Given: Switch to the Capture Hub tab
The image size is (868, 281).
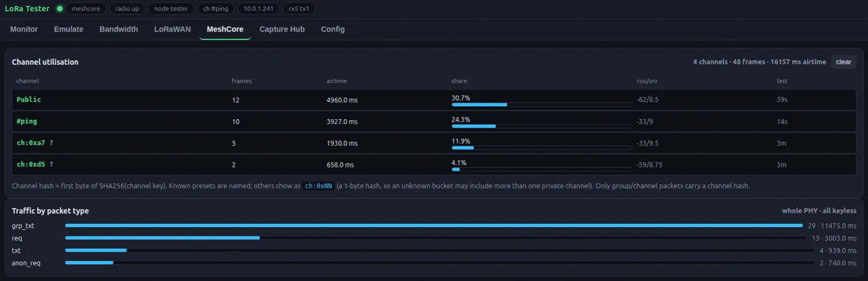Looking at the screenshot, I should click(x=282, y=29).
